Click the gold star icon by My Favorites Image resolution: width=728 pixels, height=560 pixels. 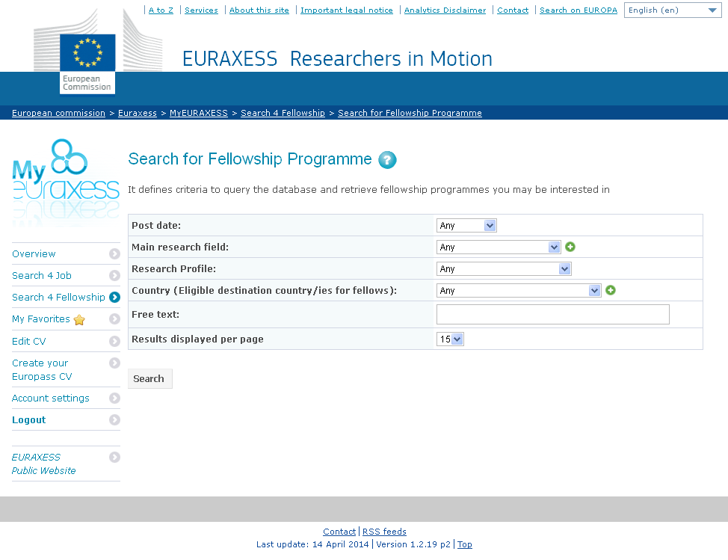pyautogui.click(x=79, y=319)
